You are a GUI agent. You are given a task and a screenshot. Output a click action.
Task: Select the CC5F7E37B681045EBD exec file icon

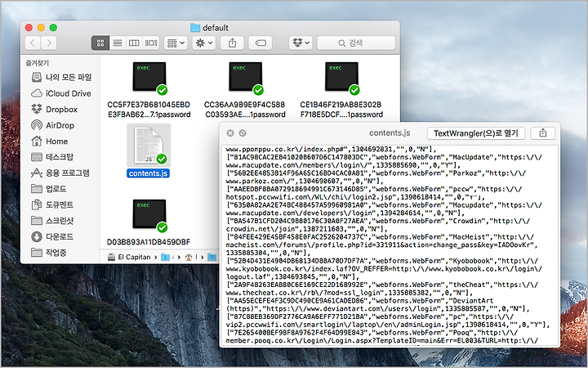tap(149, 77)
